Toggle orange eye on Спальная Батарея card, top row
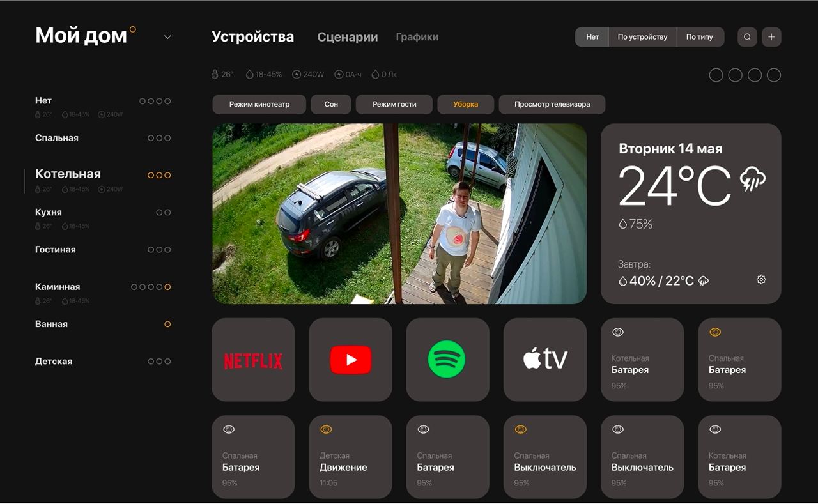Screen dimensions: 818x504 click(715, 332)
